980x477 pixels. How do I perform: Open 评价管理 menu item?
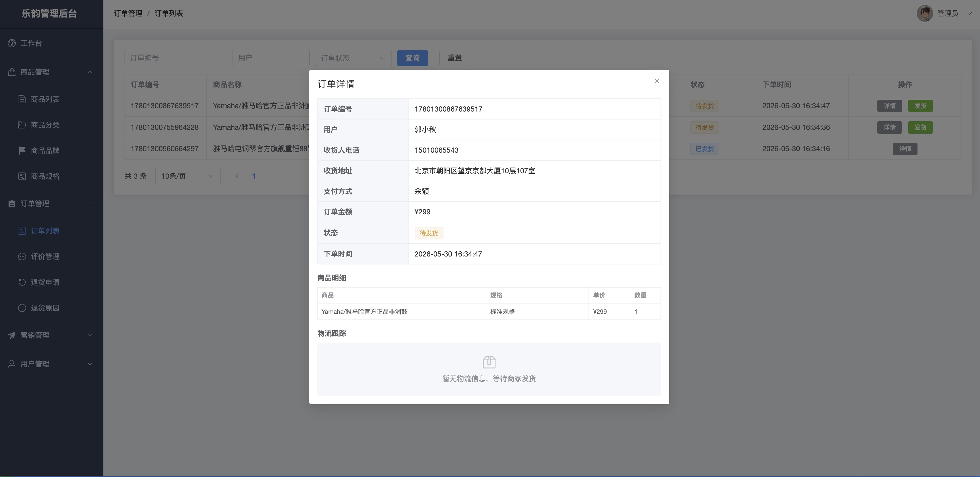tap(51, 256)
